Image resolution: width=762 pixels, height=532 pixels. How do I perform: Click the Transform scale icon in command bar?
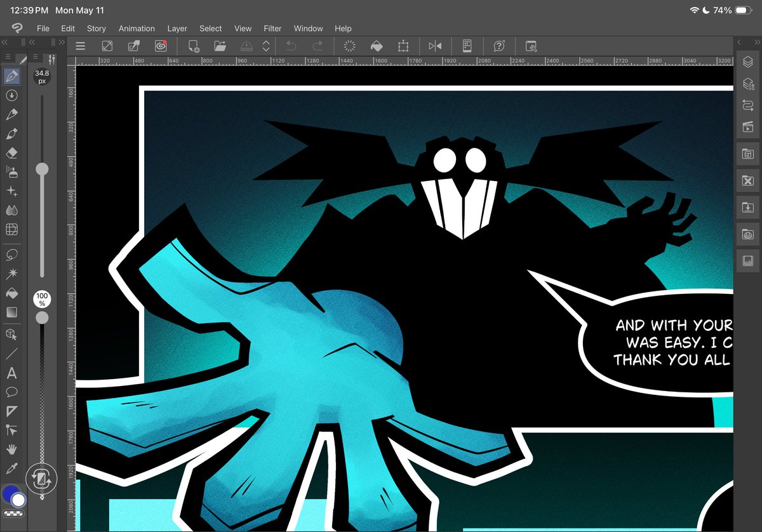click(403, 46)
